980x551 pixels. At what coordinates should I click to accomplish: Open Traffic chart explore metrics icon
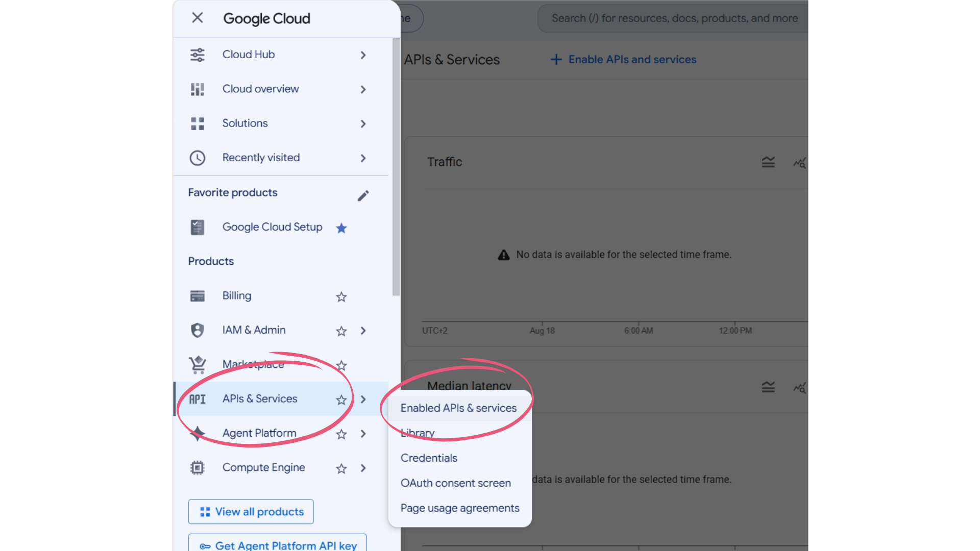800,163
